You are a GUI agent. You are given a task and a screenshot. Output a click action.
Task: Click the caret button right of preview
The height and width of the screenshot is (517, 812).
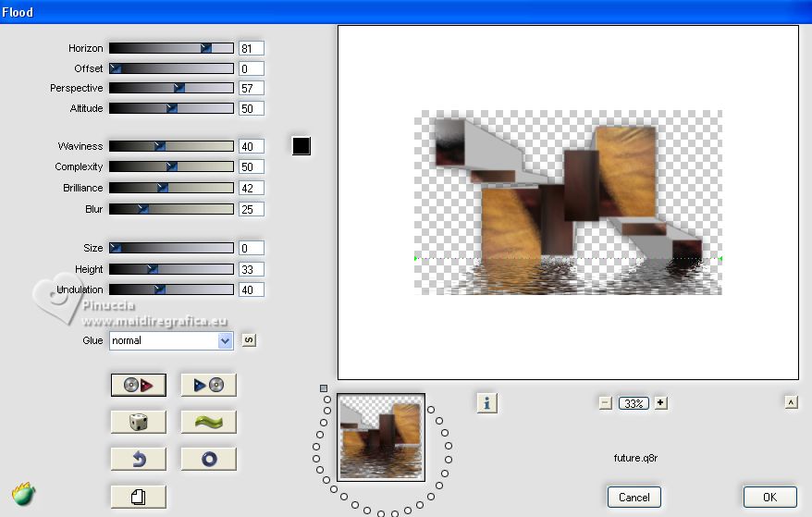792,402
